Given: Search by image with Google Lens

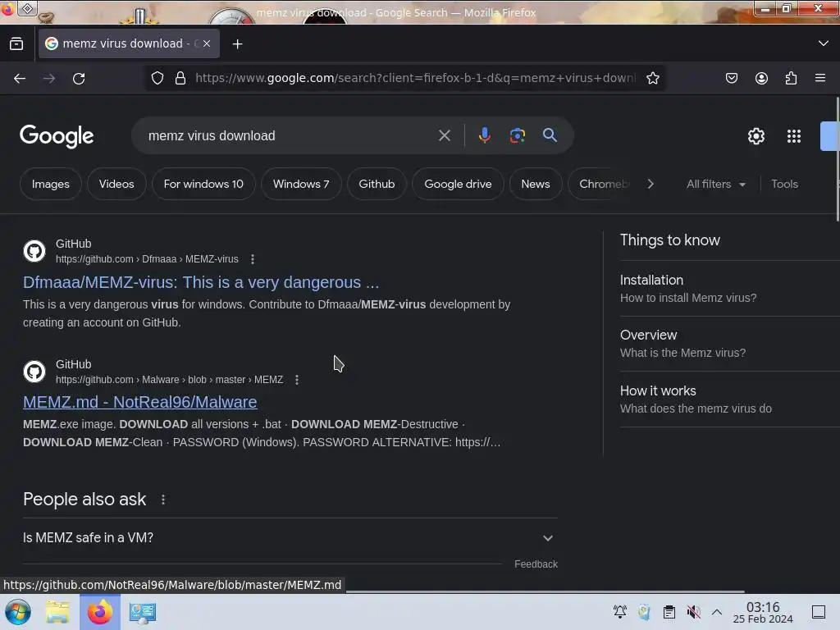Looking at the screenshot, I should pos(517,135).
